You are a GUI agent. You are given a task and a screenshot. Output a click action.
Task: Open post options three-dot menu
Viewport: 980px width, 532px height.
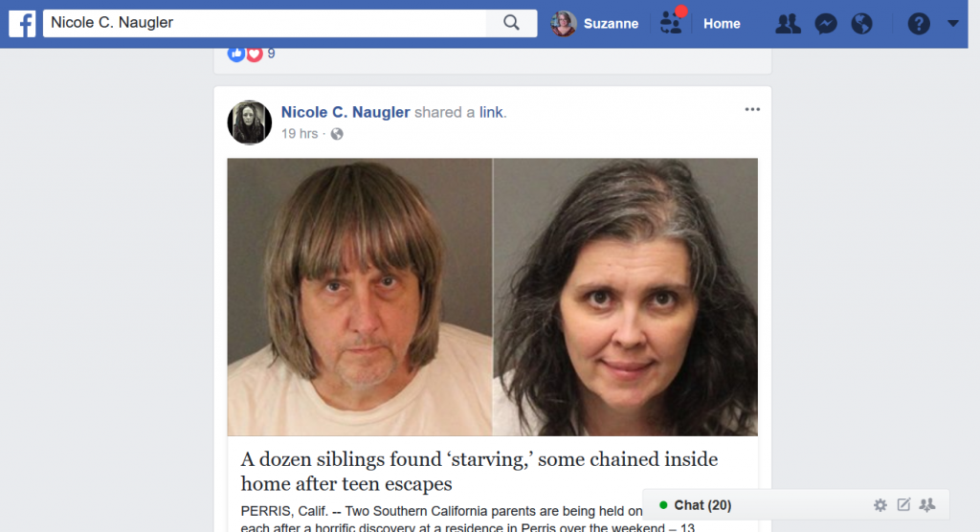(752, 109)
